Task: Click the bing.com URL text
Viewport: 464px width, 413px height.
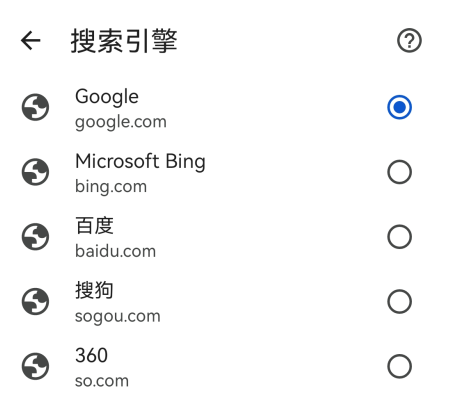Action: pyautogui.click(x=111, y=187)
